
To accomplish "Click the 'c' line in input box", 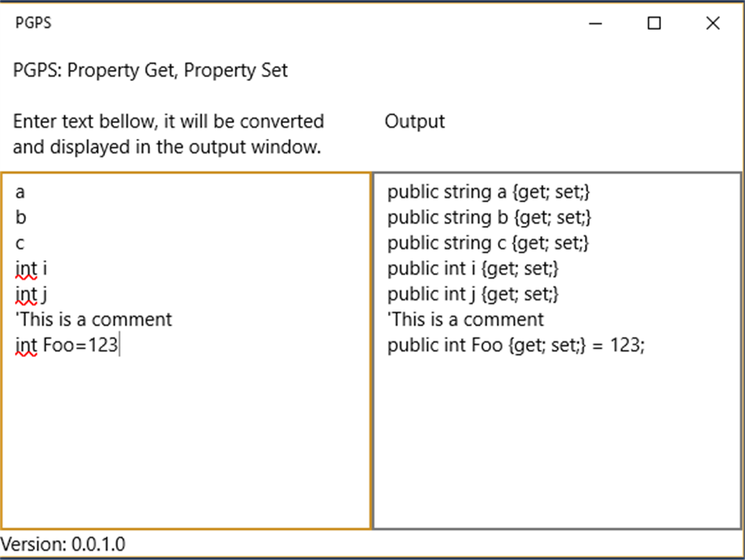I will [20, 243].
